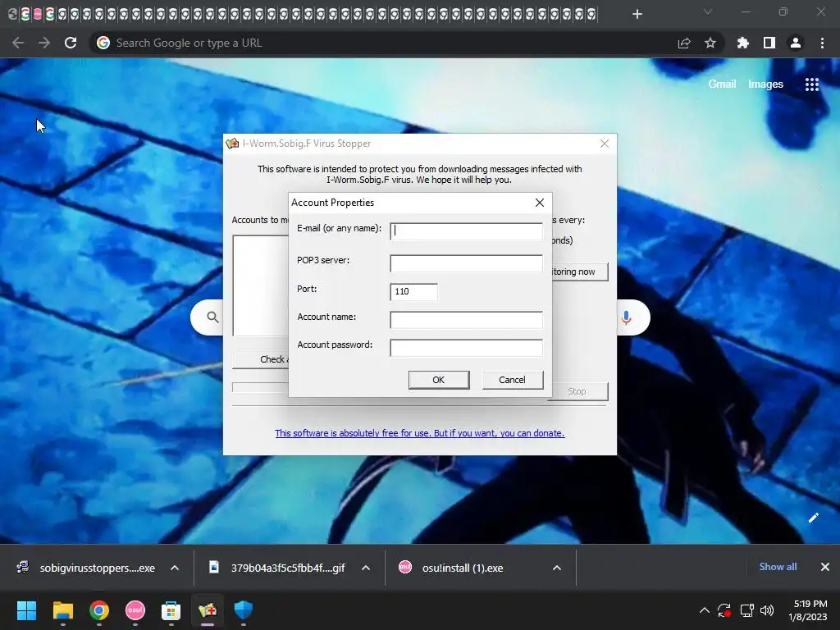Screen dimensions: 840x630
Task: Click the disabled Stop button in Virus Stopper
Action: click(577, 391)
